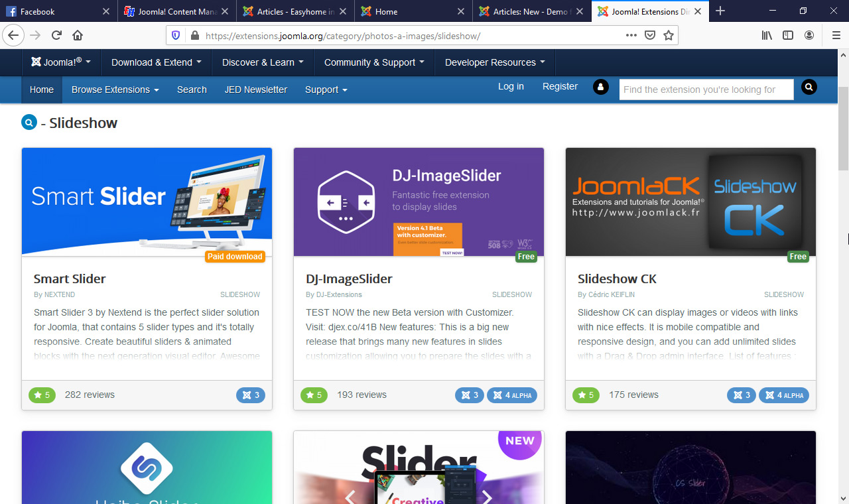Open the Firefox hamburger menu
Image resolution: width=849 pixels, height=504 pixels.
[836, 35]
